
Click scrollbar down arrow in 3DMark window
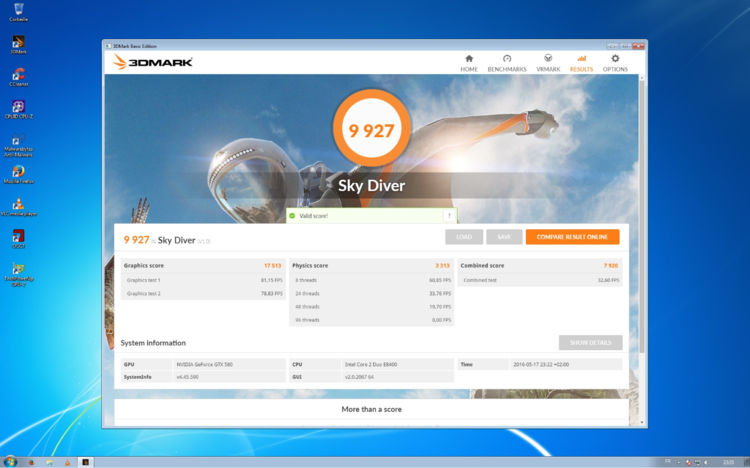tap(642, 423)
